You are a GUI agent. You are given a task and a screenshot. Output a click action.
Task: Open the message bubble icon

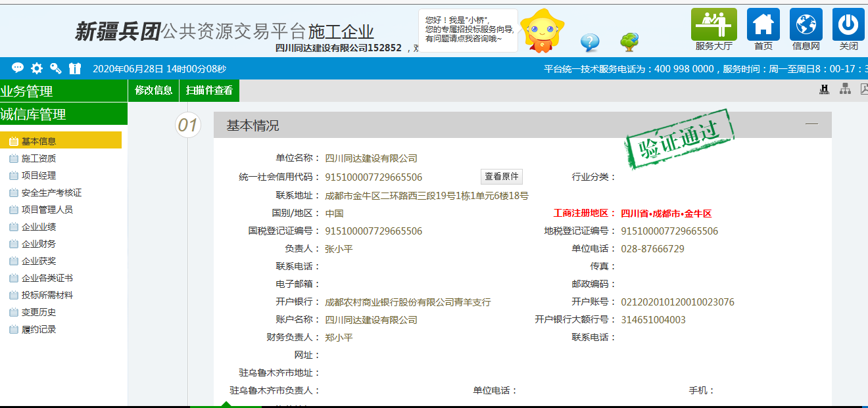point(18,68)
